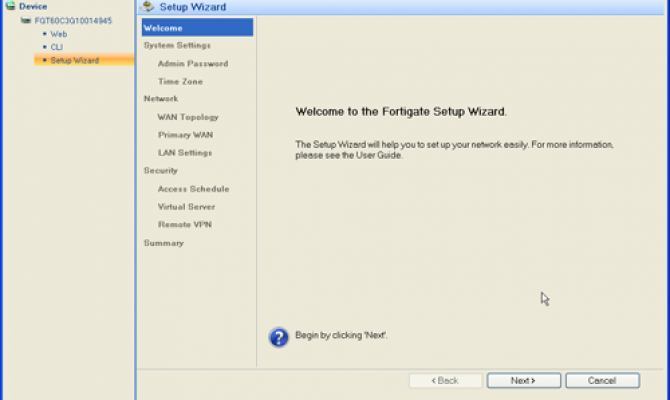This screenshot has width=670, height=400.
Task: Open the Web item under the device
Action: point(59,34)
